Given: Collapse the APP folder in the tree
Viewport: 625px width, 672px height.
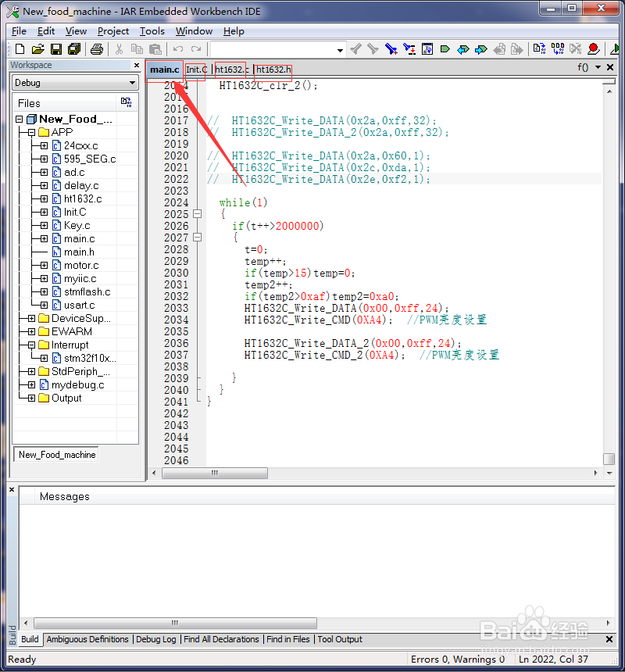Looking at the screenshot, I should (31, 132).
